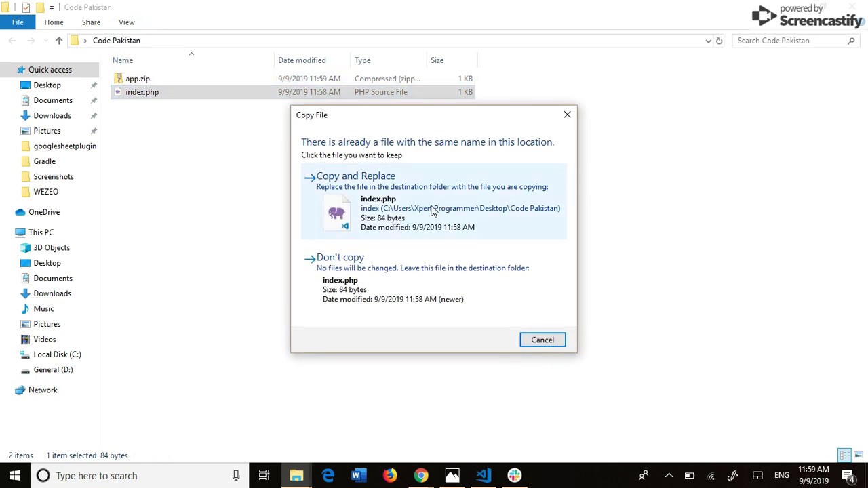Open Local Disk (C:) in sidebar
This screenshot has height=488, width=868.
57,354
